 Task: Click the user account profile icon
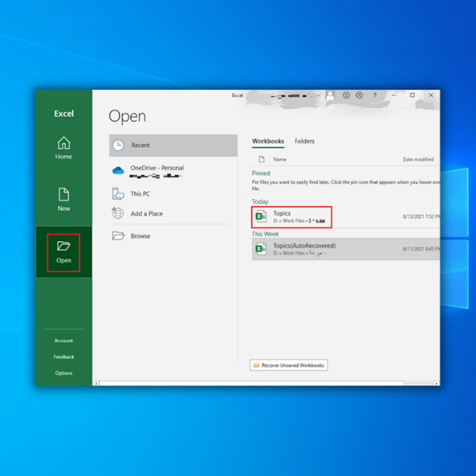(x=330, y=95)
